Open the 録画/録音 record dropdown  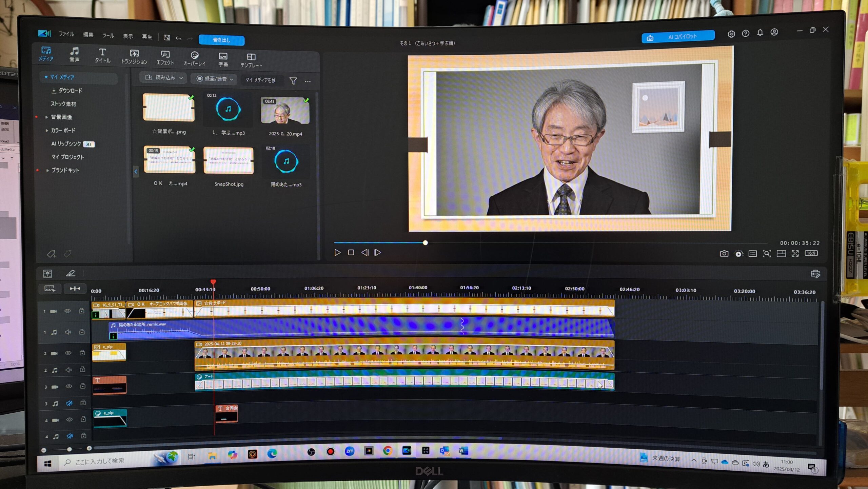[x=215, y=79]
